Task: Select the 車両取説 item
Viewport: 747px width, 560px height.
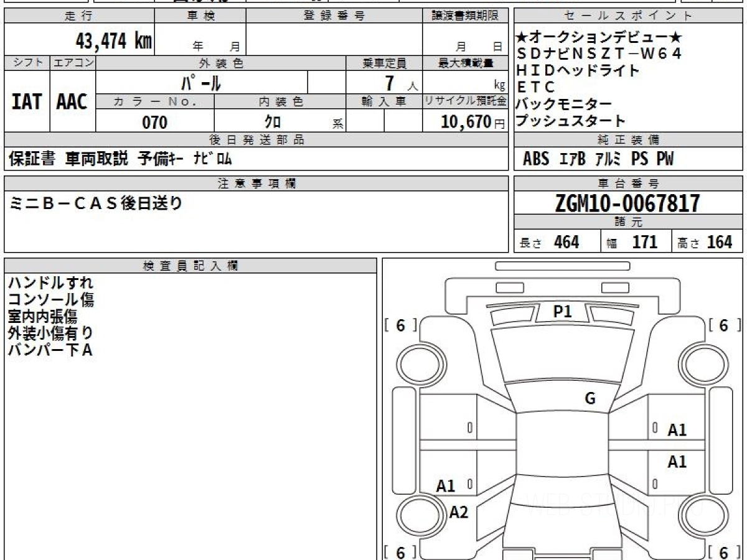Action: pos(96,159)
